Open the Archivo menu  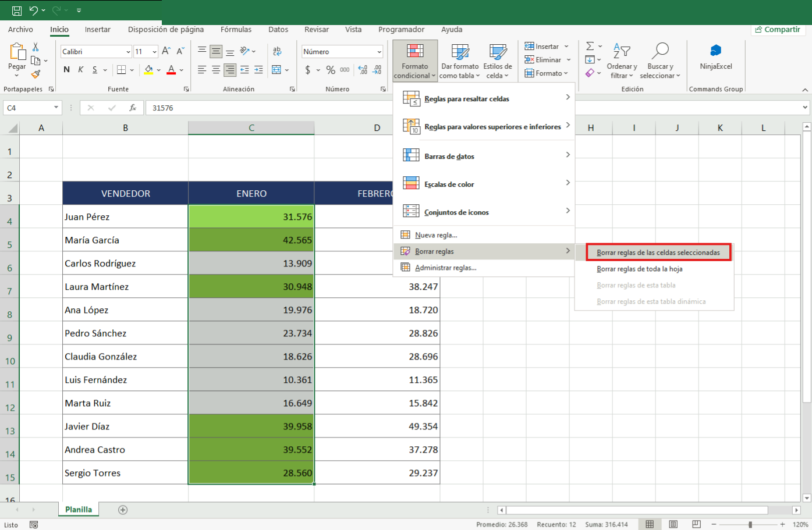pyautogui.click(x=20, y=30)
